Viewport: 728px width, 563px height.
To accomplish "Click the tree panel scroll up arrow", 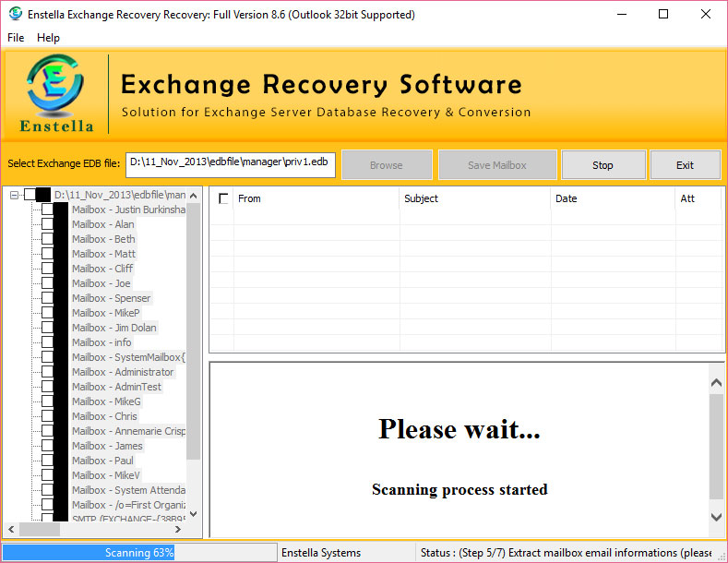I will (194, 196).
